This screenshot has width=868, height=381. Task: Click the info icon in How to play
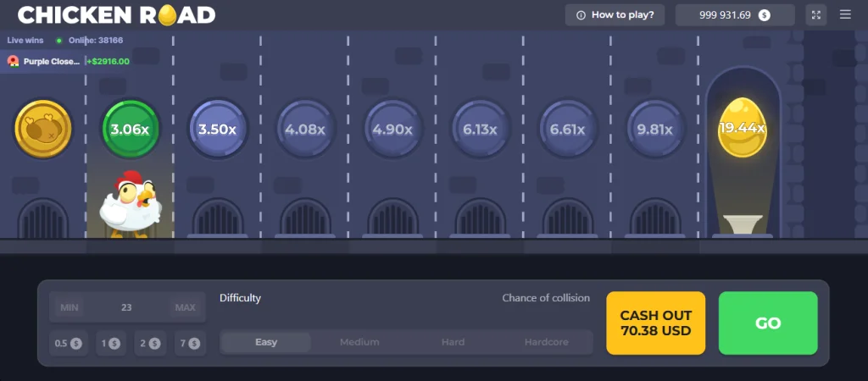[581, 15]
